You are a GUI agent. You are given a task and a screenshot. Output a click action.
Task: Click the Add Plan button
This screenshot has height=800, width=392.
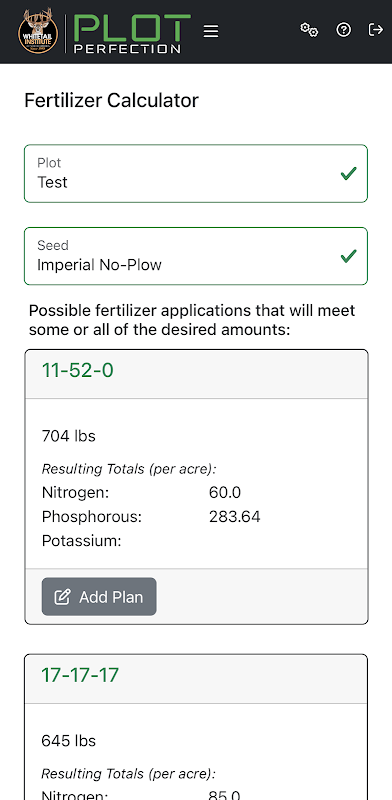click(x=99, y=596)
